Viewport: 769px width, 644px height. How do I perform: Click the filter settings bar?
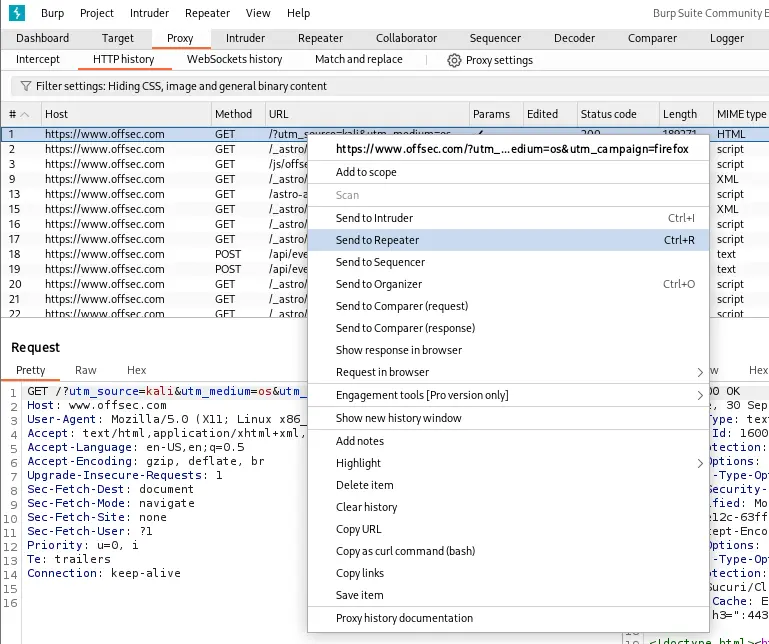(x=180, y=87)
